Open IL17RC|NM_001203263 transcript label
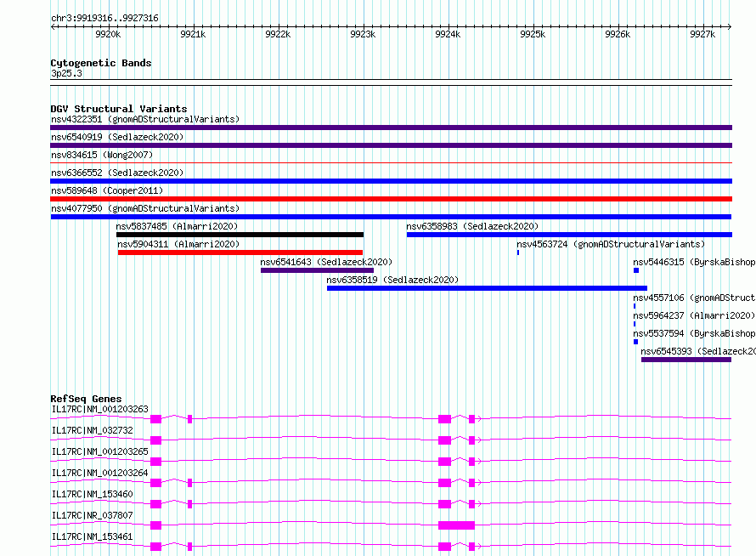 coord(99,409)
